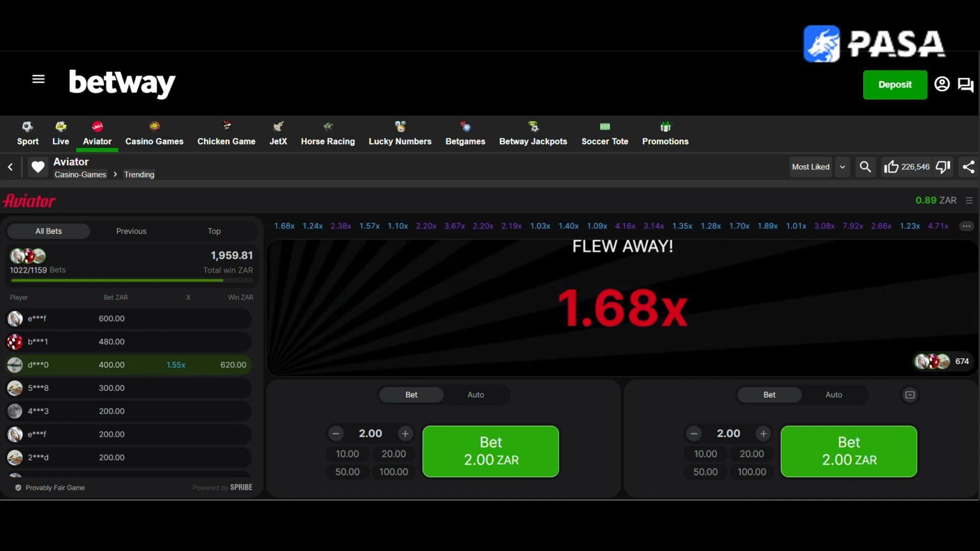Click the Aviator red game logo
The image size is (980, 551).
(29, 201)
